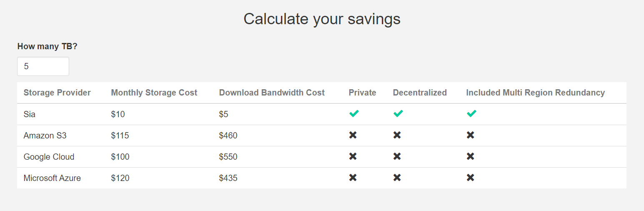Click Included Multi Region Redundancy header
Image resolution: width=644 pixels, height=211 pixels.
(x=535, y=93)
